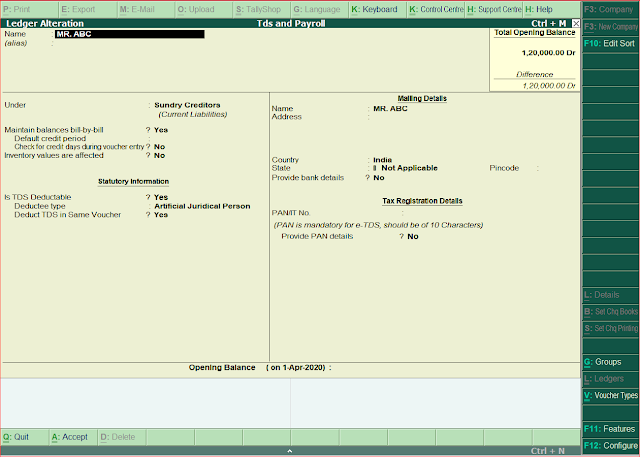Click the Tds and Payroll company title
The height and width of the screenshot is (457, 640).
tap(291, 24)
